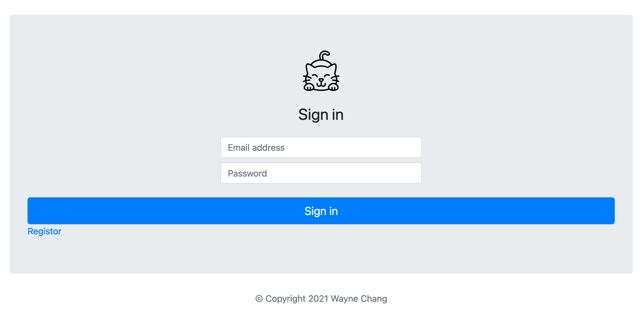The image size is (644, 311).
Task: Click the cat logo icon
Action: 321,71
